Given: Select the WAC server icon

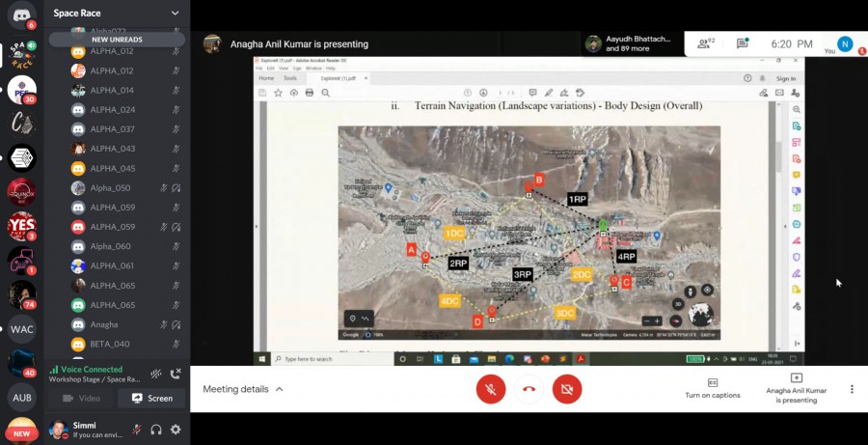Looking at the screenshot, I should [x=21, y=329].
